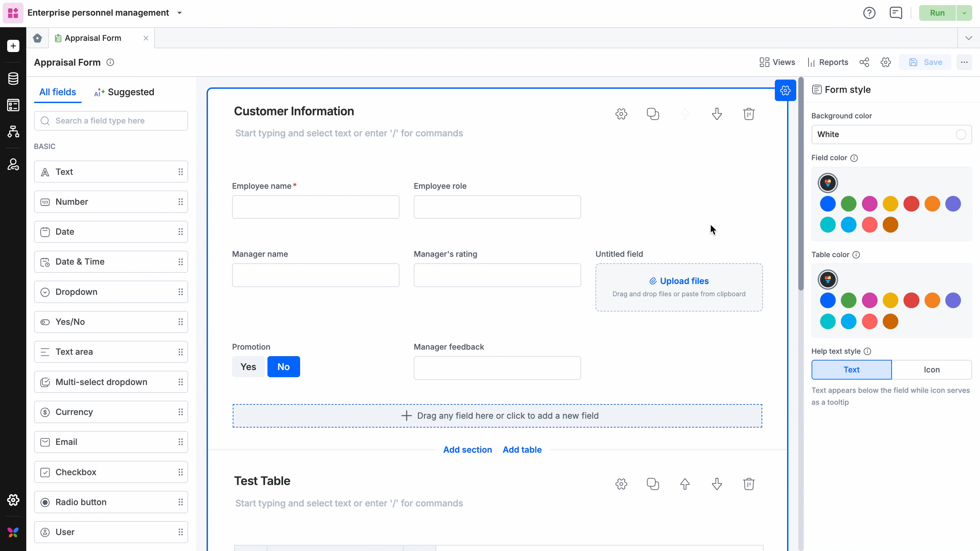
Task: Select the Dropdown field type
Action: pos(111,292)
